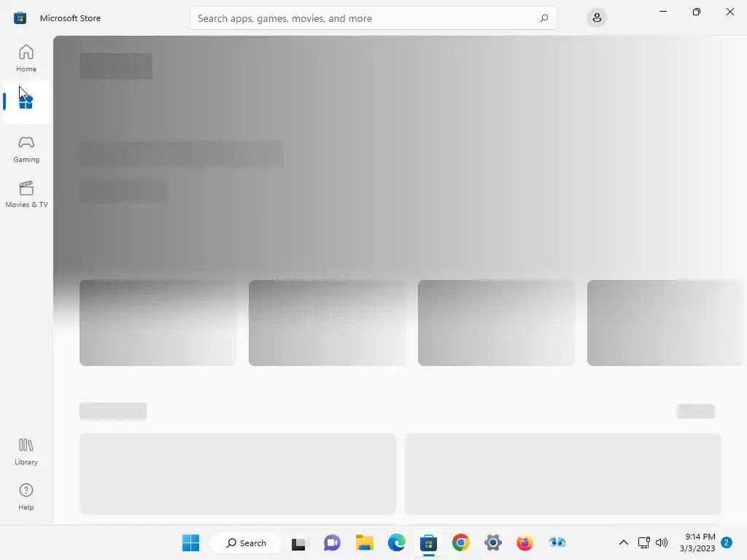This screenshot has width=747, height=560.
Task: Select the Apps section in sidebar
Action: (26, 102)
